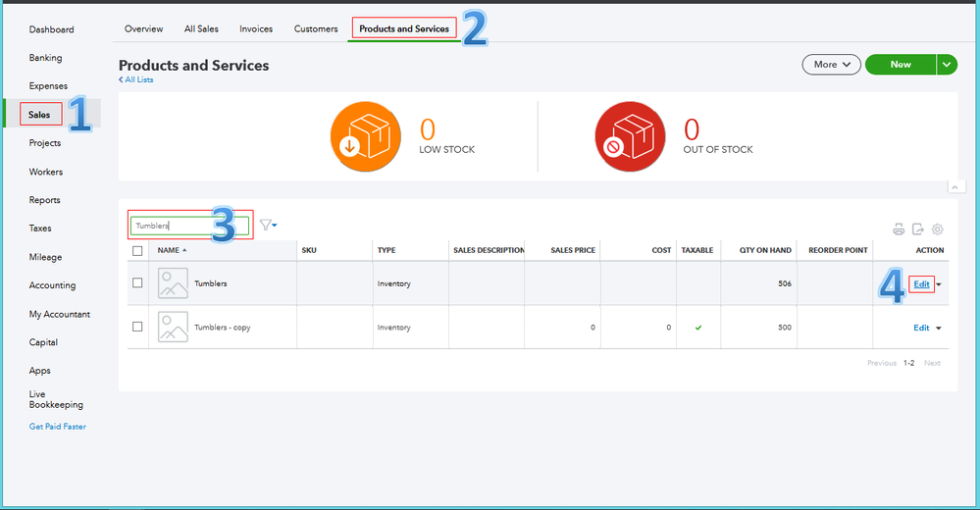Switch to the All Sales tab
Screen dimensions: 980x510
point(201,28)
